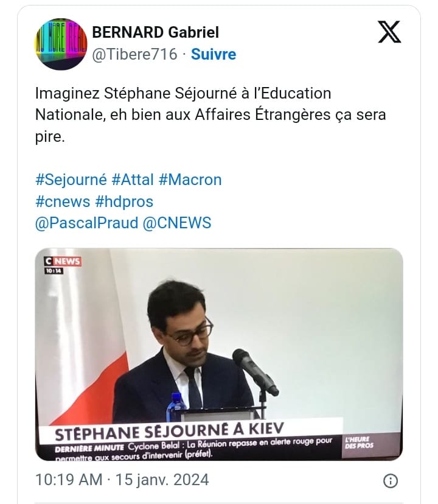Open the #cnews hashtag
The image size is (438, 504).
point(63,201)
